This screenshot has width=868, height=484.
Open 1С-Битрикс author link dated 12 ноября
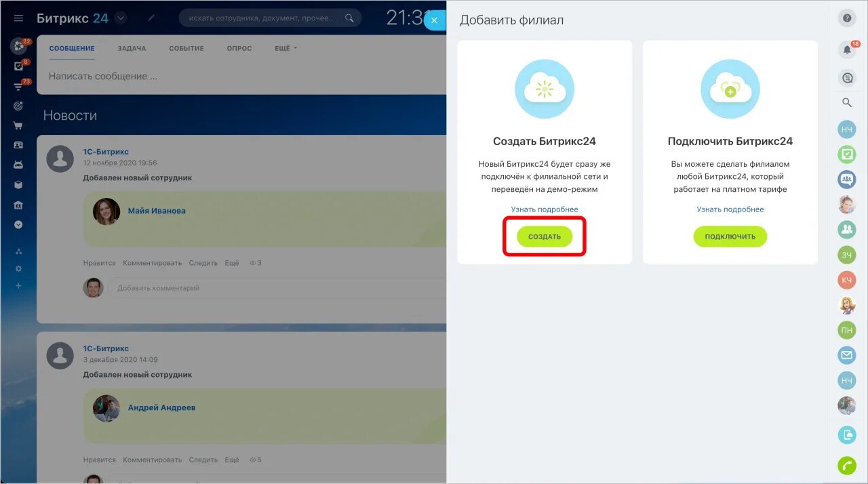click(106, 152)
